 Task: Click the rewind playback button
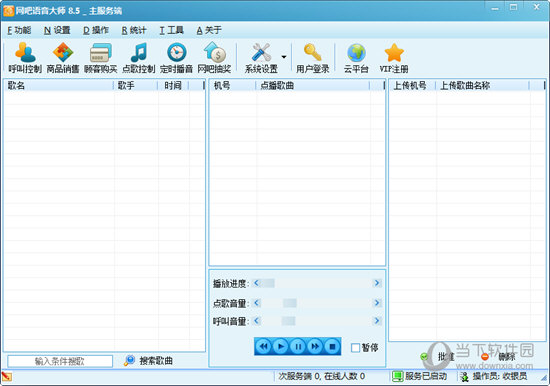pyautogui.click(x=263, y=347)
